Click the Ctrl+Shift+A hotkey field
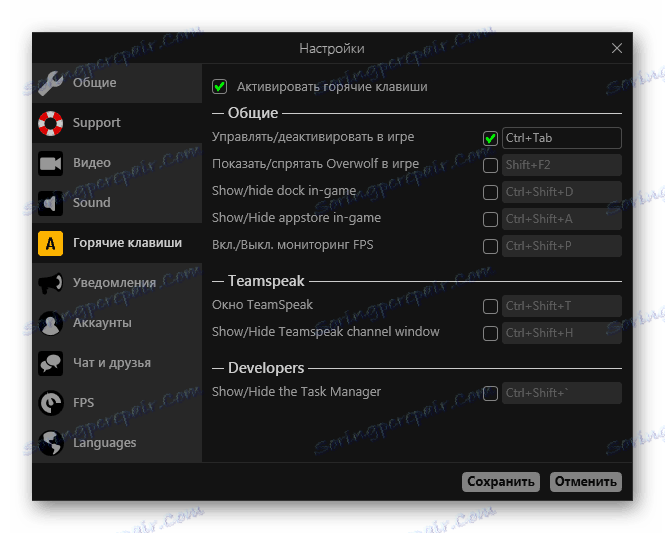This screenshot has height=533, width=665. [x=562, y=219]
